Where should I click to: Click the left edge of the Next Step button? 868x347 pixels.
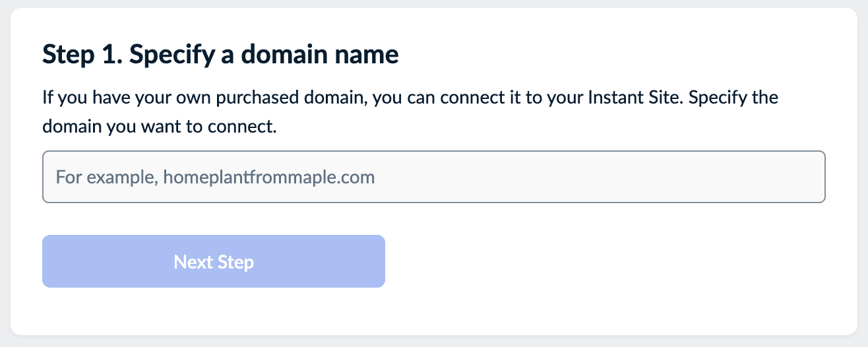point(49,261)
